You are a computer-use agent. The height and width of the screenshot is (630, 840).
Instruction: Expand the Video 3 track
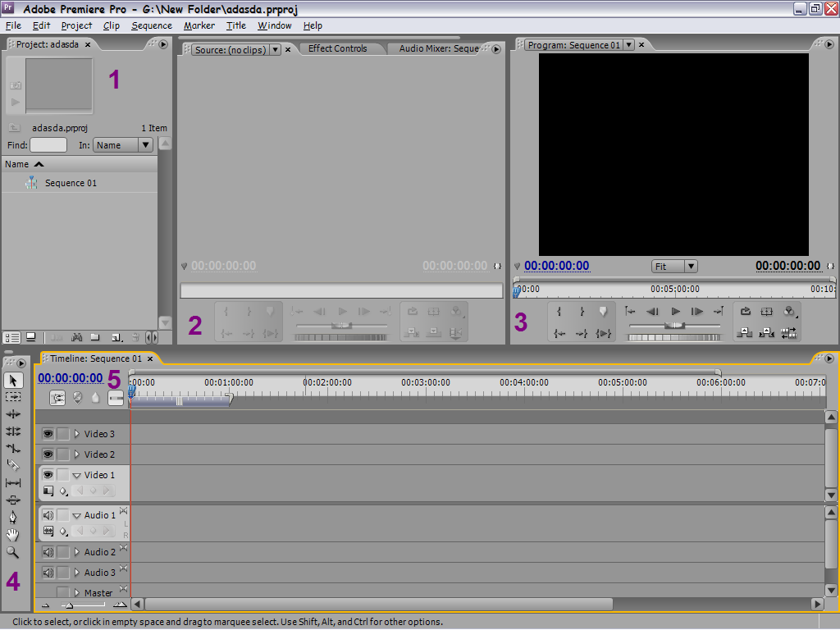[76, 434]
